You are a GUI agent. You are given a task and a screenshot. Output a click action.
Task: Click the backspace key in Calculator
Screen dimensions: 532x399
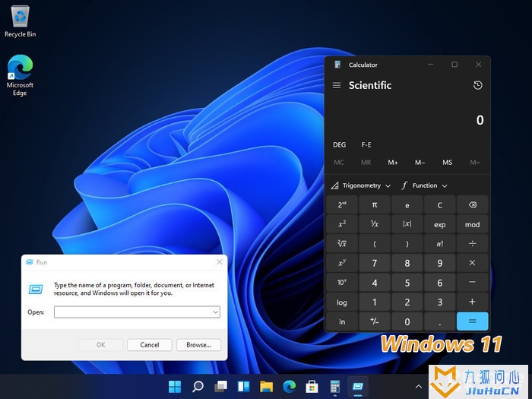pos(472,204)
